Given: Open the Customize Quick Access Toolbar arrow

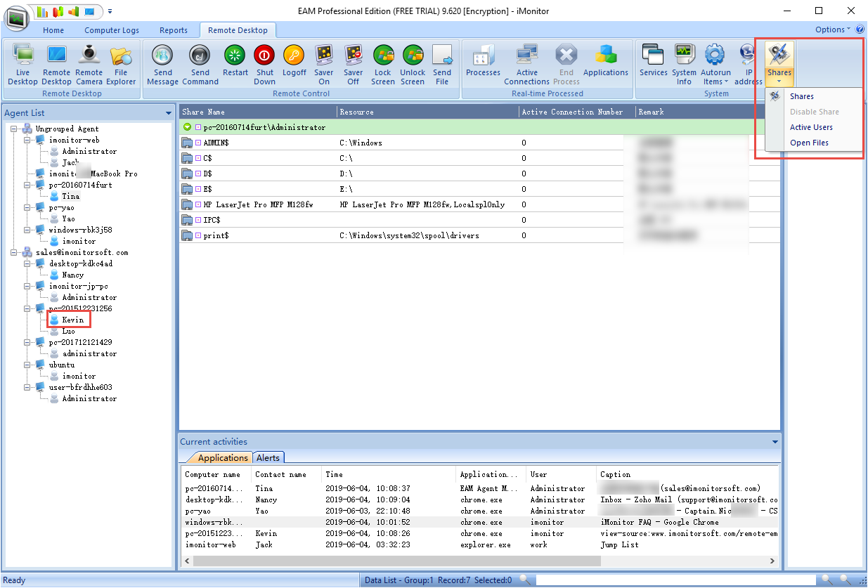Looking at the screenshot, I should point(110,11).
